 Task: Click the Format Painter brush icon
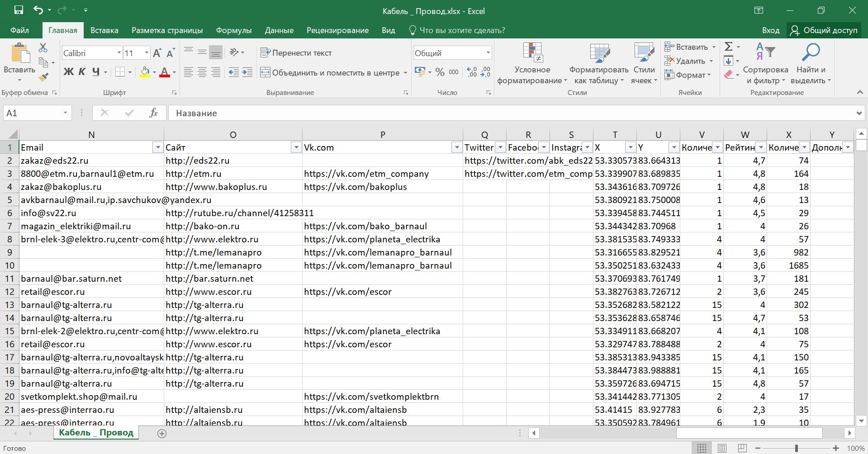coord(43,77)
